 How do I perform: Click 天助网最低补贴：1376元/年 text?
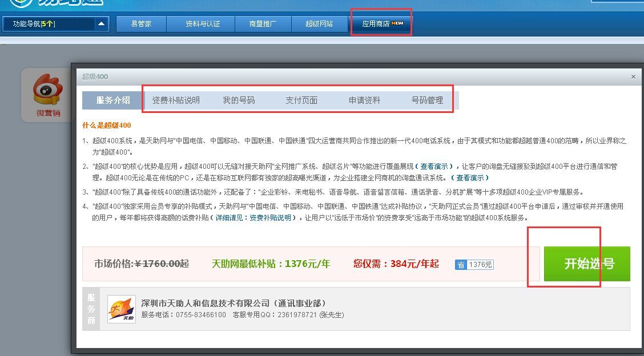pyautogui.click(x=271, y=264)
